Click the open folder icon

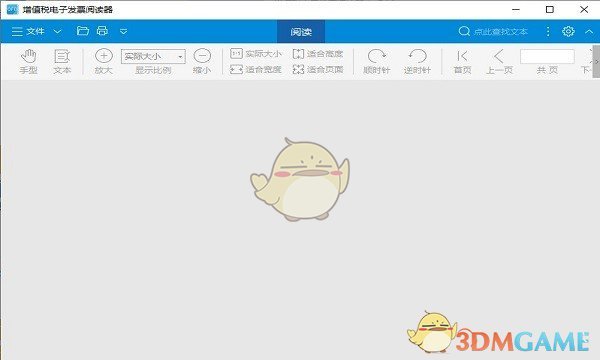(x=83, y=31)
